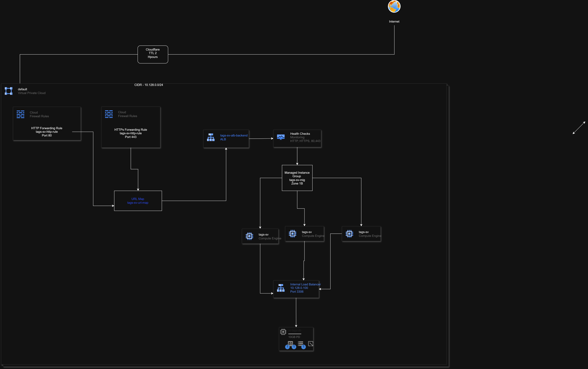Click the sv-tags-db grey chip icon
This screenshot has height=369, width=588.
(x=283, y=332)
